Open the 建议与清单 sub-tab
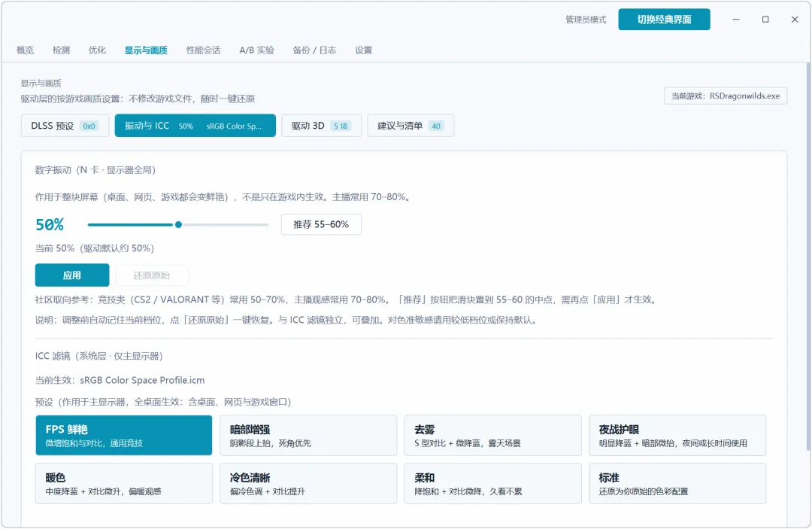 [411, 126]
